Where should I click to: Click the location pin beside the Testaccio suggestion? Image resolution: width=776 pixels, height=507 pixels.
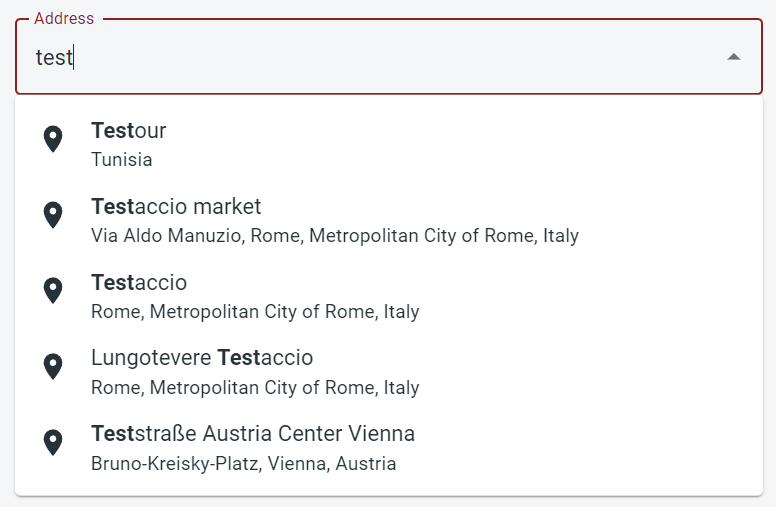point(53,291)
